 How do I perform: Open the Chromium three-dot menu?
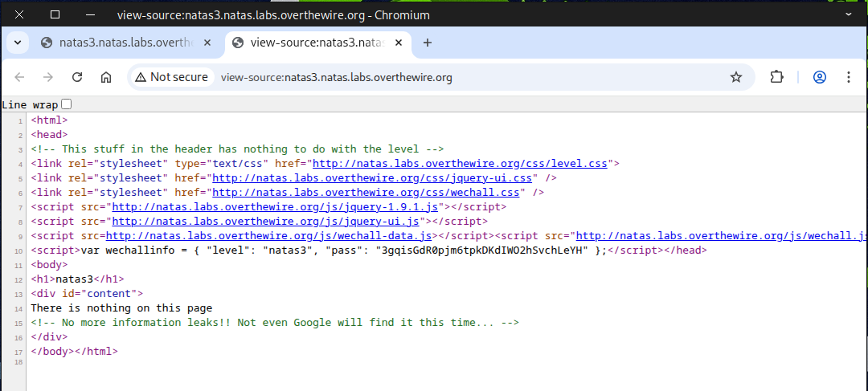pos(849,77)
